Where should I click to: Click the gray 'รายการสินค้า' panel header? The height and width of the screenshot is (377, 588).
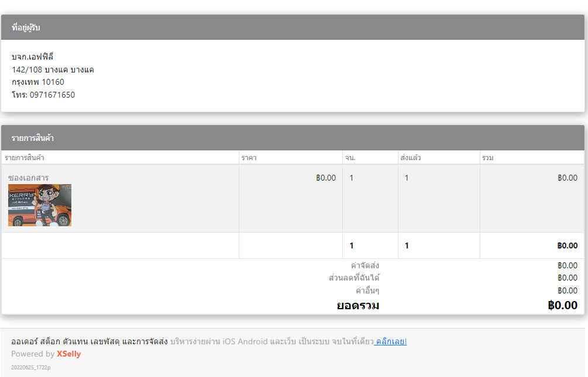(x=33, y=138)
